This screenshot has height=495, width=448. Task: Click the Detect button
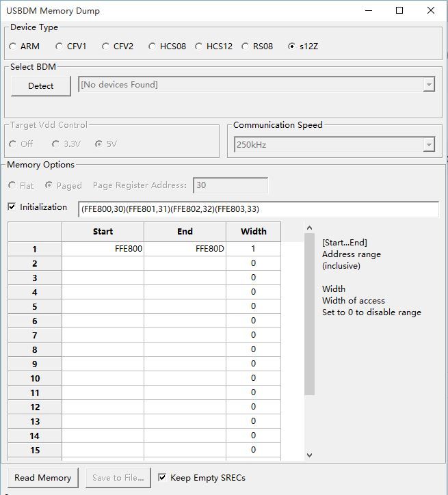click(x=41, y=86)
